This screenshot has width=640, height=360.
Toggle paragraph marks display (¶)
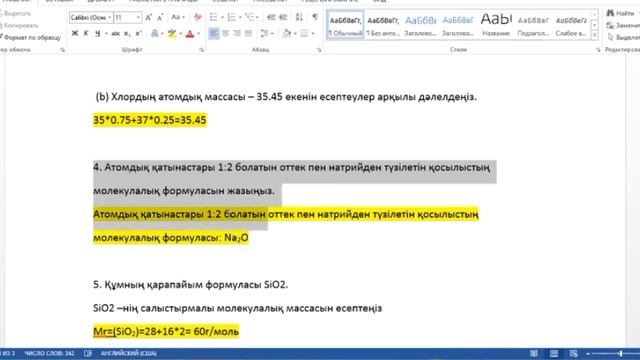point(315,17)
